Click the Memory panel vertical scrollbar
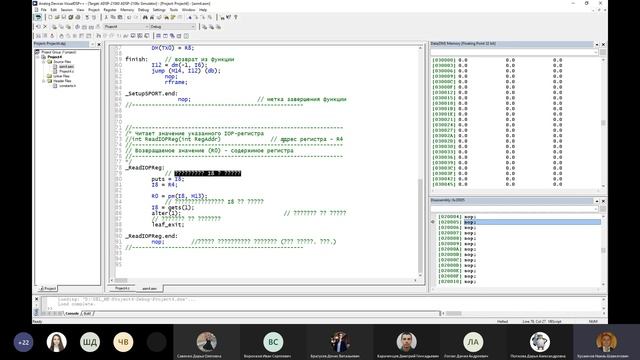This screenshot has width=640, height=360. [x=603, y=122]
